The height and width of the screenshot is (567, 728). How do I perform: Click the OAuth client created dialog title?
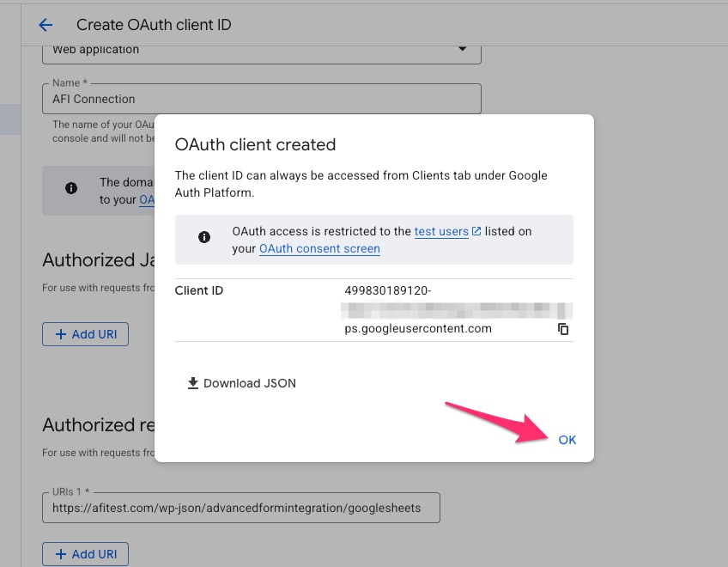point(255,144)
